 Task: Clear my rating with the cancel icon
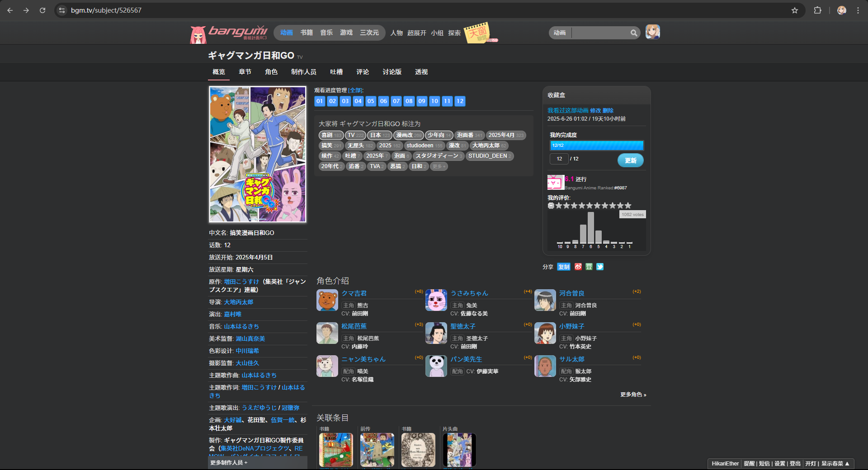point(551,206)
